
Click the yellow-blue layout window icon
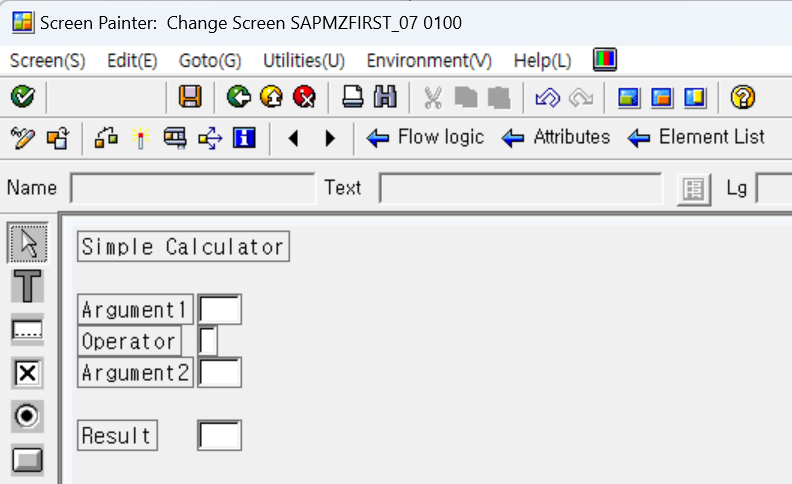pyautogui.click(x=695, y=97)
